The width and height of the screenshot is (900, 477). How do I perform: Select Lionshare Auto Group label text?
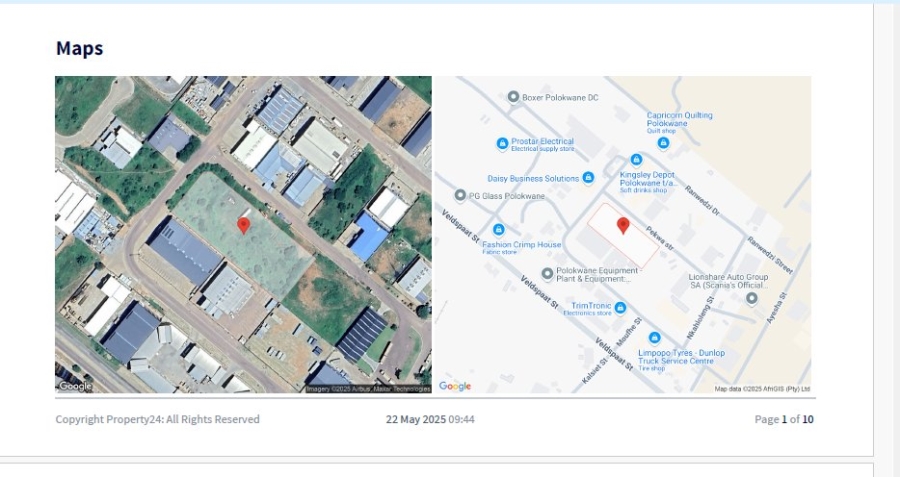tap(728, 281)
